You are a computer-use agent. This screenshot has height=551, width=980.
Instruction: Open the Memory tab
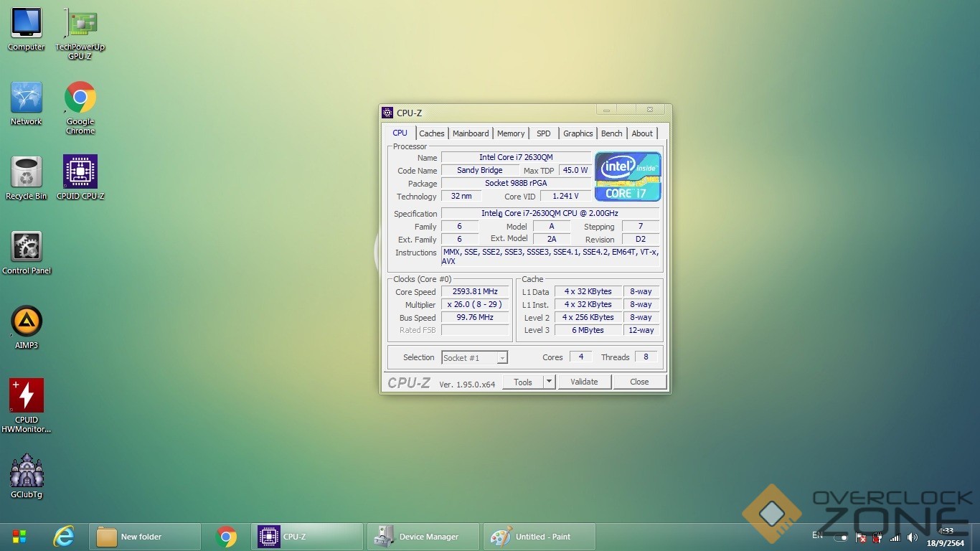point(511,133)
